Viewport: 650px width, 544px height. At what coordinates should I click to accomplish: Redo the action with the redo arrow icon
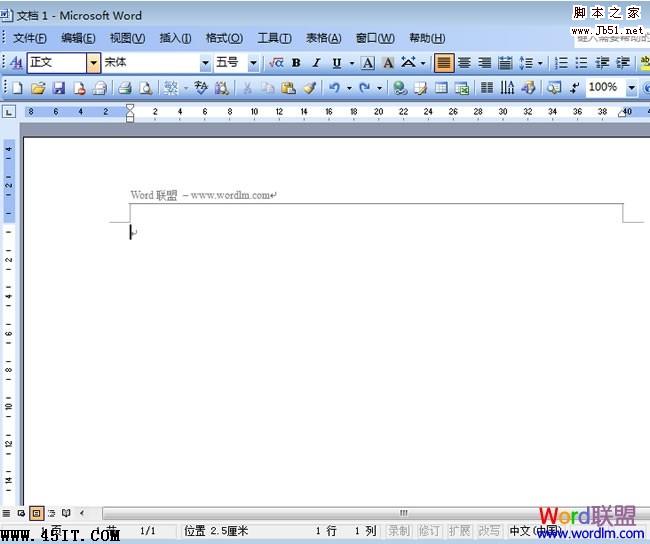pos(364,87)
